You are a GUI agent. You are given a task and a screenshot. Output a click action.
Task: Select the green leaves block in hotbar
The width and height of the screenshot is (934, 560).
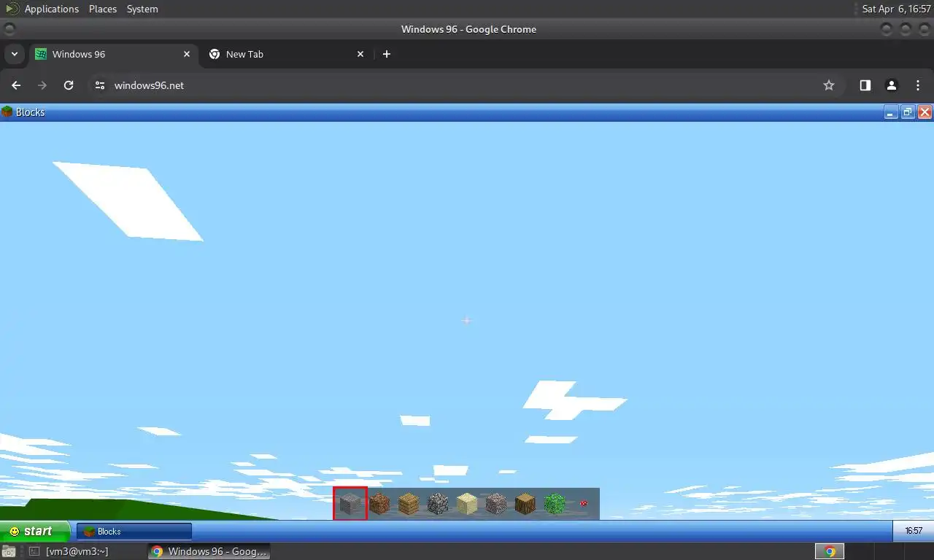coord(555,504)
